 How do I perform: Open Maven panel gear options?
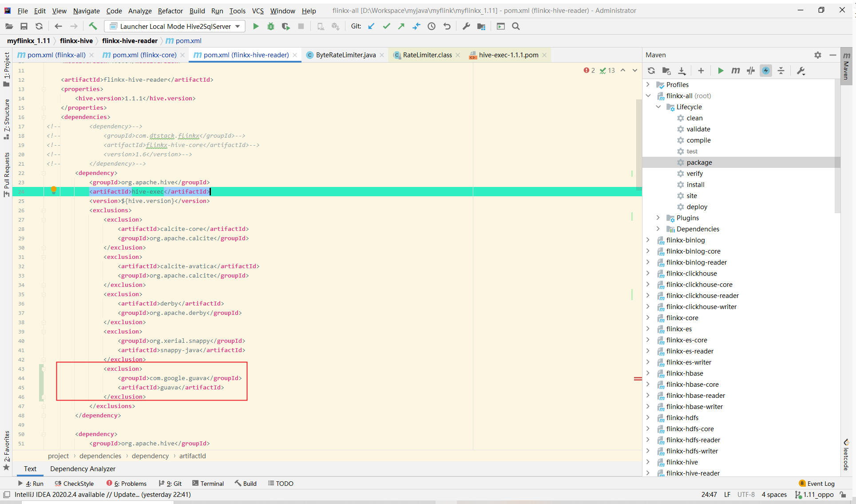pyautogui.click(x=818, y=55)
